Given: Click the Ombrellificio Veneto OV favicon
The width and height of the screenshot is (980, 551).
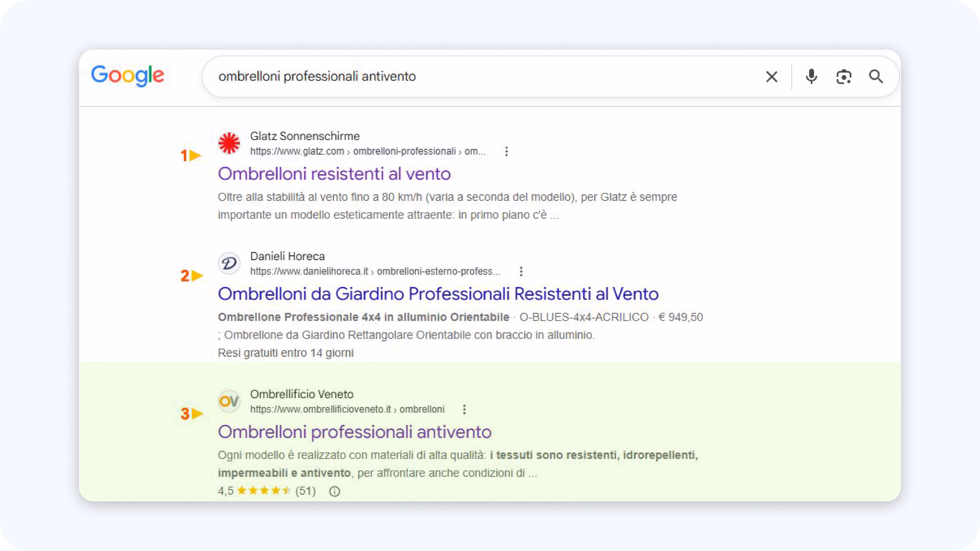Looking at the screenshot, I should (229, 401).
